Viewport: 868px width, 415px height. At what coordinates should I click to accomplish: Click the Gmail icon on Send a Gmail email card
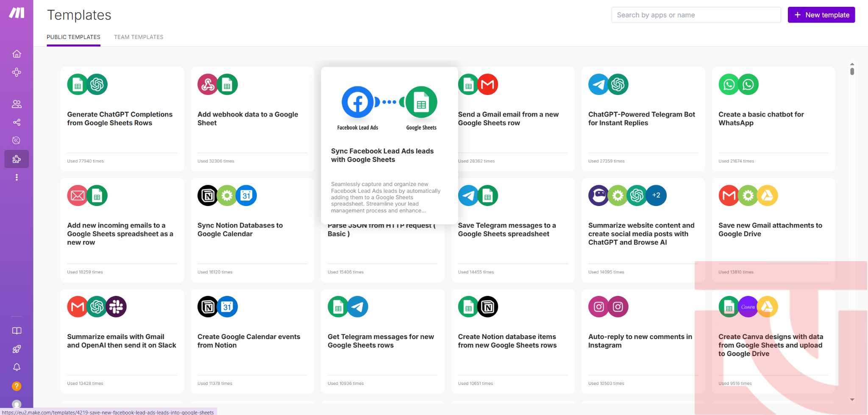[x=488, y=84]
